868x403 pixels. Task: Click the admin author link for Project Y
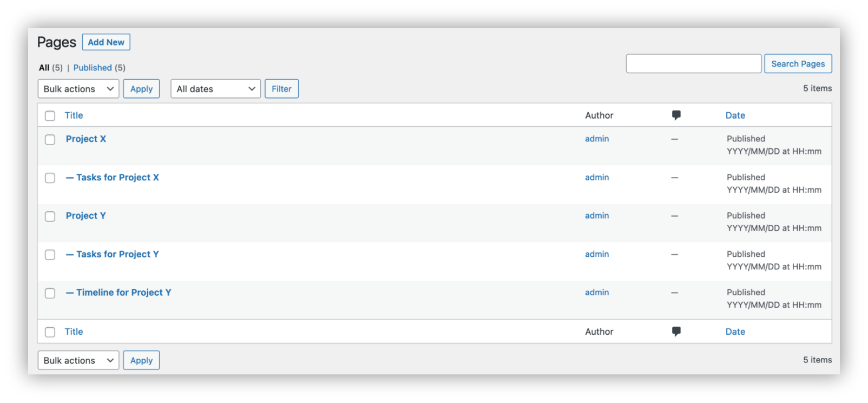pos(597,216)
